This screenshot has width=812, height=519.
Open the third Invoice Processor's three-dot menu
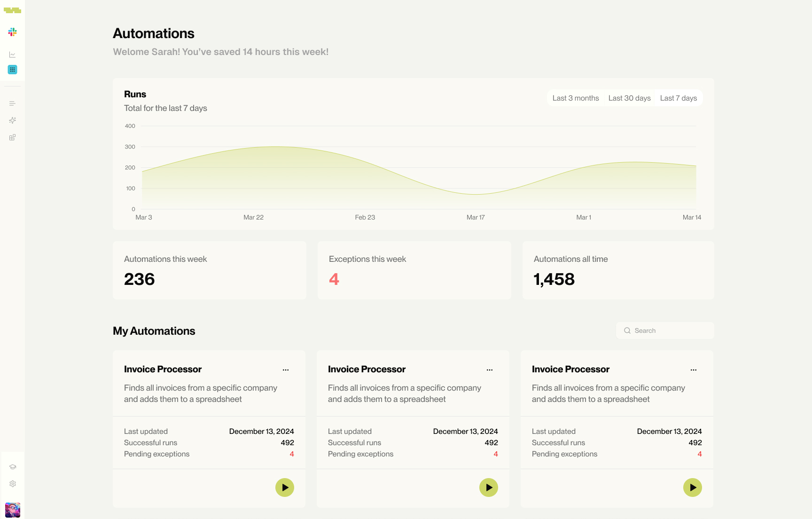coord(694,370)
